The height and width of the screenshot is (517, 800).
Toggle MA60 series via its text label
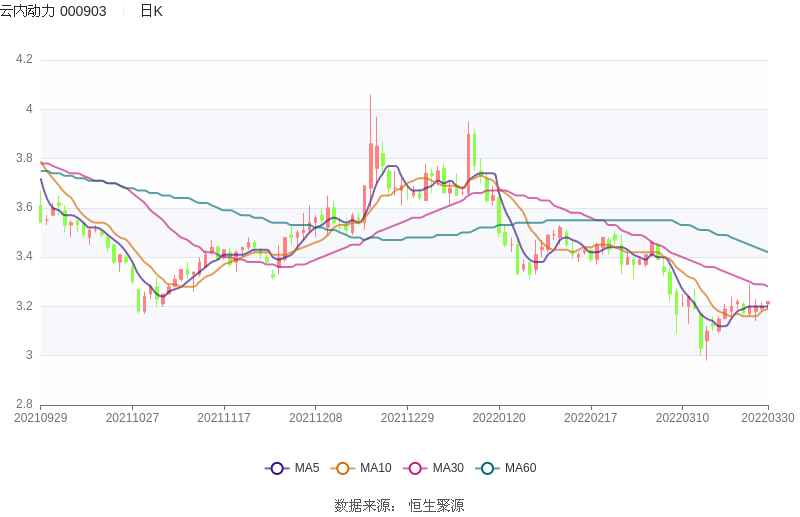coord(520,468)
